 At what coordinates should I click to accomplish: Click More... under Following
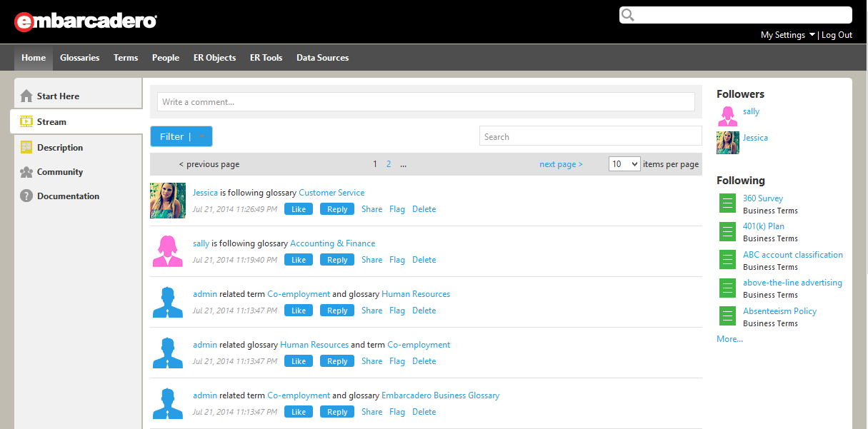pyautogui.click(x=729, y=339)
